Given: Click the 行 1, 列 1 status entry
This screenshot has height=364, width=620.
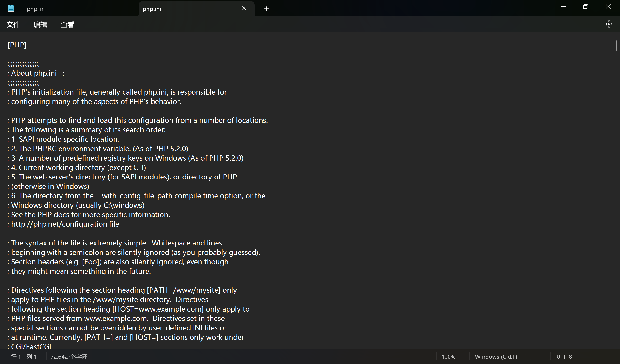Looking at the screenshot, I should 24,357.
